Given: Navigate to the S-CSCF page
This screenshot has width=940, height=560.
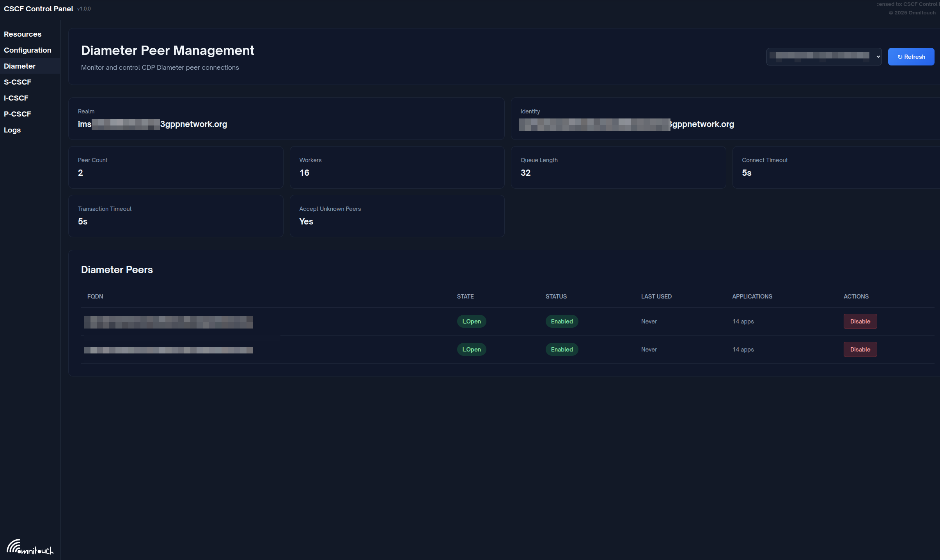Looking at the screenshot, I should [18, 82].
